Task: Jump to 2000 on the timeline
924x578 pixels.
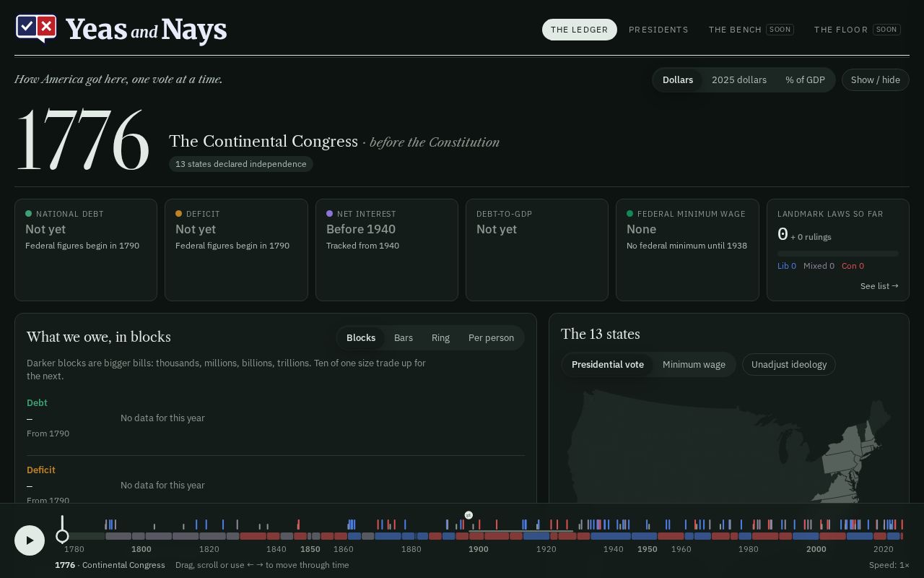Action: pyautogui.click(x=816, y=549)
